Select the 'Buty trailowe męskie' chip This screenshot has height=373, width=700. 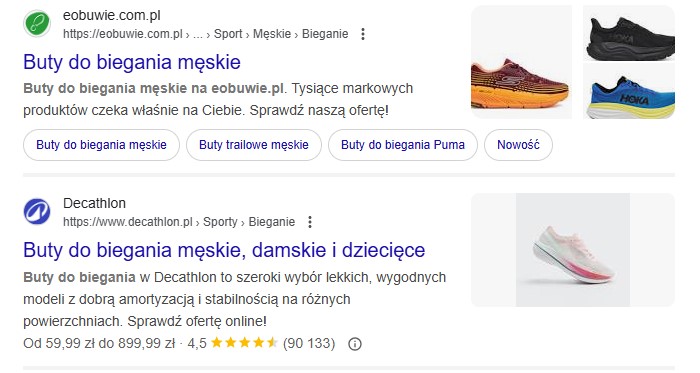(254, 145)
